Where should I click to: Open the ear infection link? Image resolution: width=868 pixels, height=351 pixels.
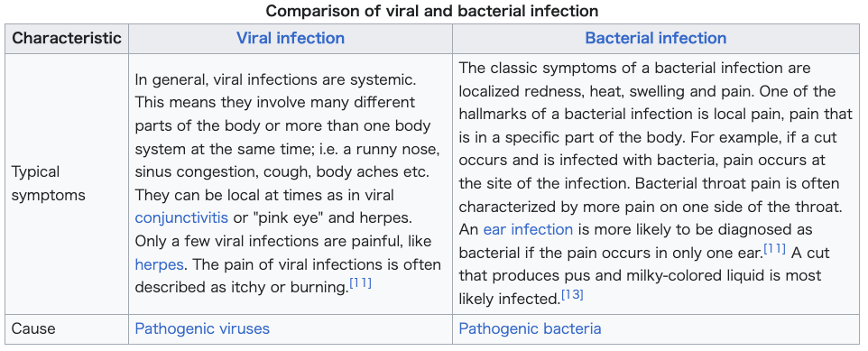528,229
